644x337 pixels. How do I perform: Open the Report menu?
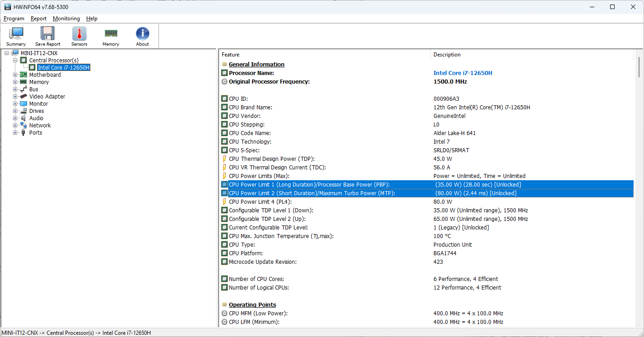tap(39, 19)
